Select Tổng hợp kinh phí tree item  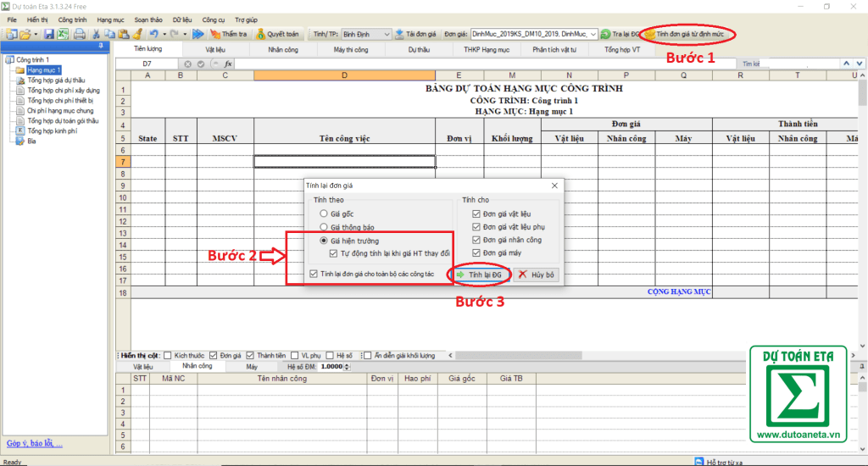(52, 131)
